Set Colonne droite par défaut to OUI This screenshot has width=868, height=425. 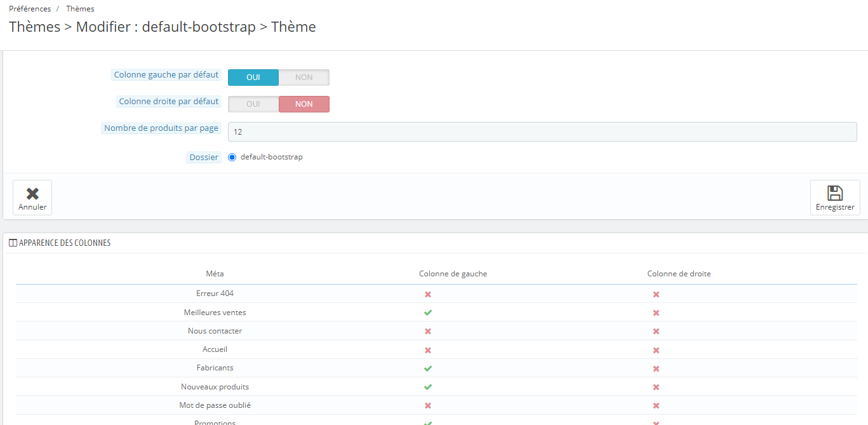253,104
